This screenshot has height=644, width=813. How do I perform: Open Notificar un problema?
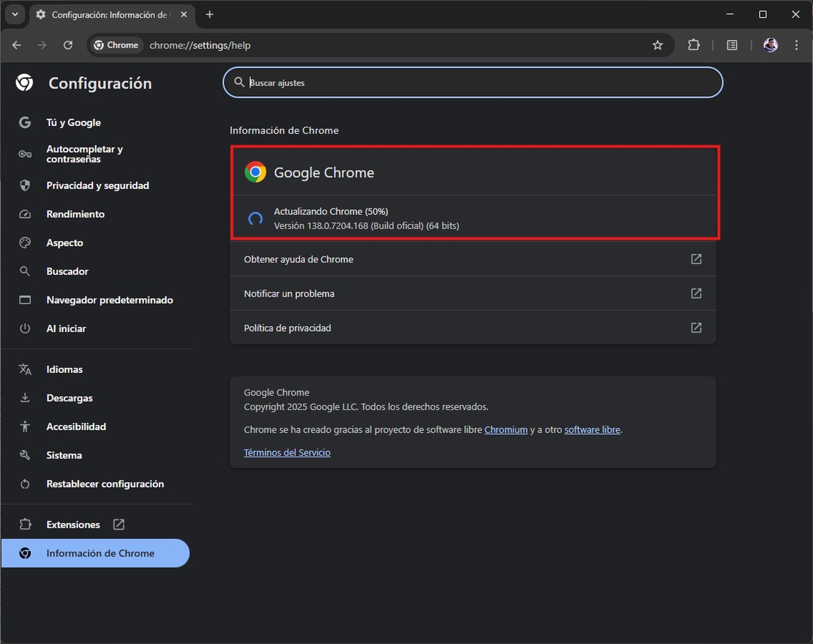(x=473, y=294)
